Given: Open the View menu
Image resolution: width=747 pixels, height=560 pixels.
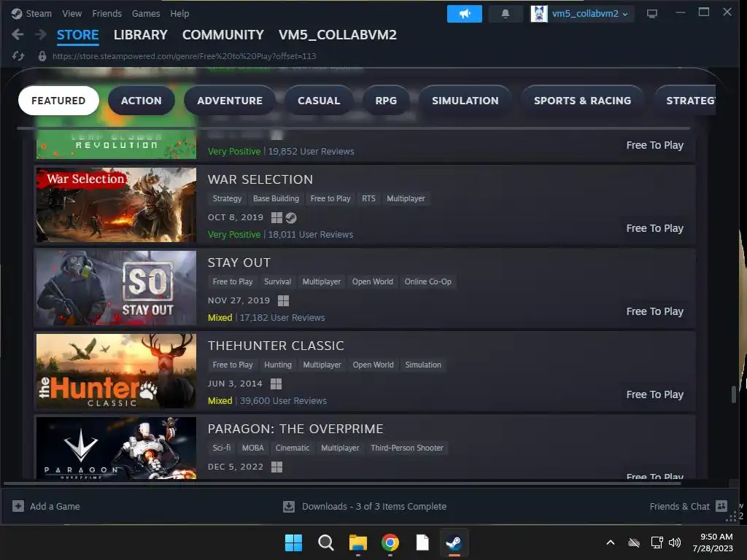Looking at the screenshot, I should (72, 14).
